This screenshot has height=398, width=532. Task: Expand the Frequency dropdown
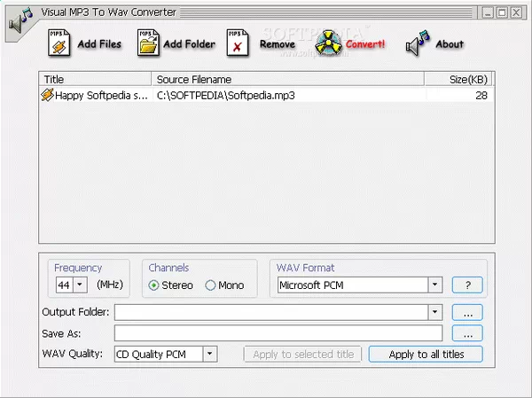80,285
